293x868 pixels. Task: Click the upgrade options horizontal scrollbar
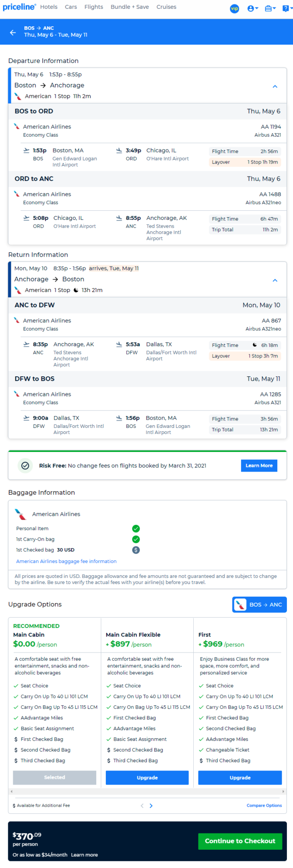pyautogui.click(x=147, y=792)
